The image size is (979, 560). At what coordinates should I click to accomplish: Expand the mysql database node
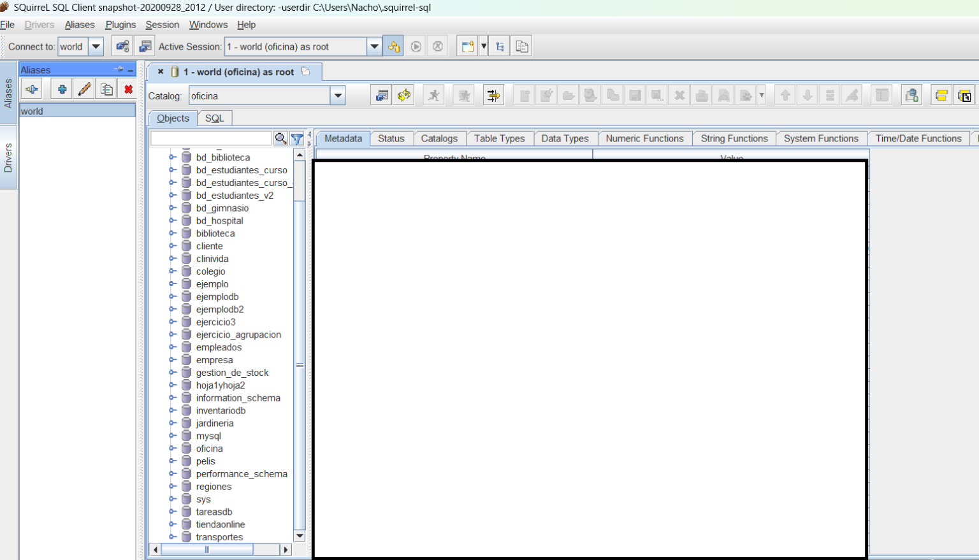point(171,436)
